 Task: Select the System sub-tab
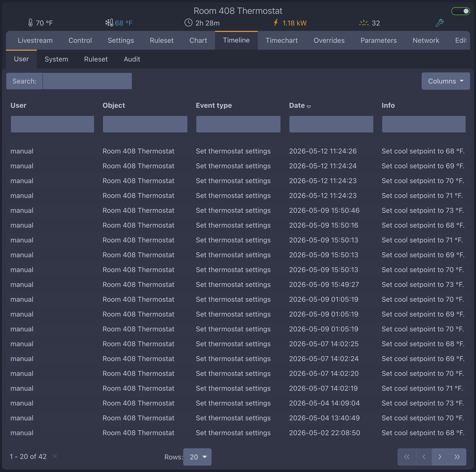coord(56,59)
